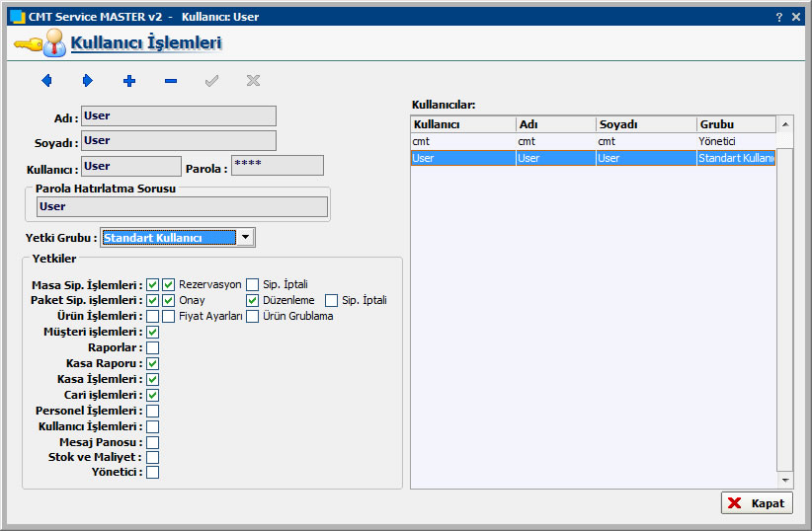Go to next user record arrow
This screenshot has height=531, width=812.
(87, 81)
